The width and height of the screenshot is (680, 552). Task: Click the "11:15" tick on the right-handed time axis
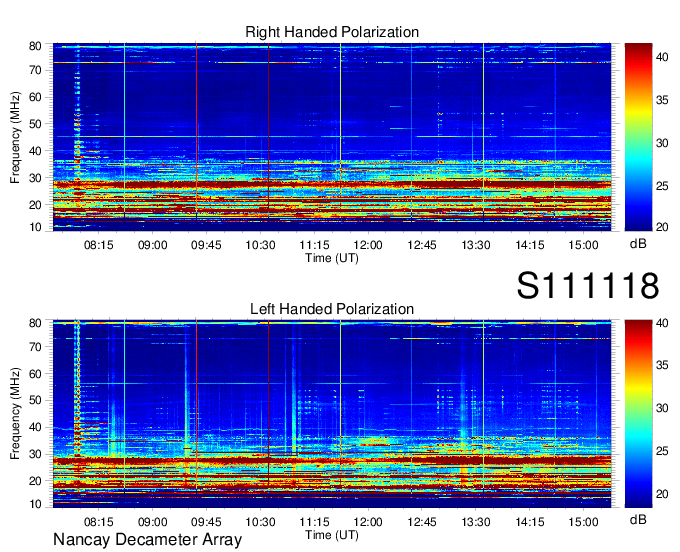[314, 245]
